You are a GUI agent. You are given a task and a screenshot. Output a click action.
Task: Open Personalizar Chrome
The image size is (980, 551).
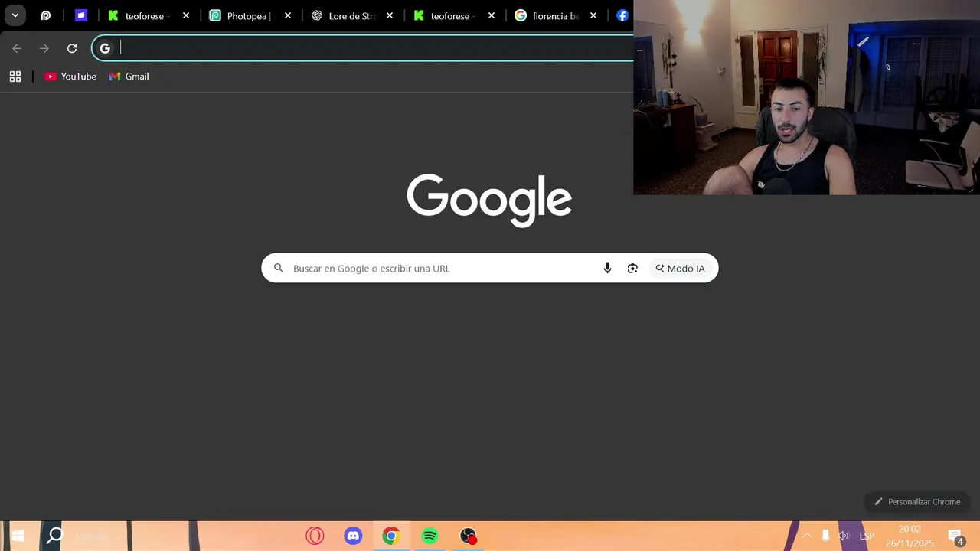917,502
